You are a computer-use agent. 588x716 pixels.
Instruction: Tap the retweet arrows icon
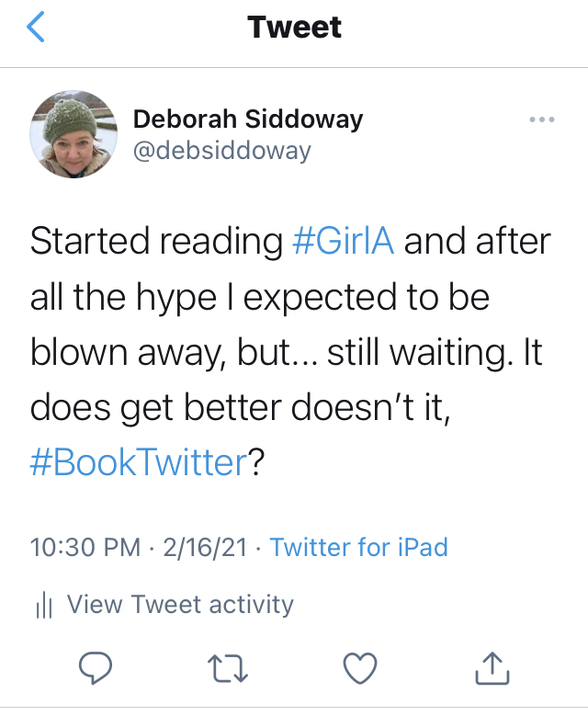(x=228, y=669)
